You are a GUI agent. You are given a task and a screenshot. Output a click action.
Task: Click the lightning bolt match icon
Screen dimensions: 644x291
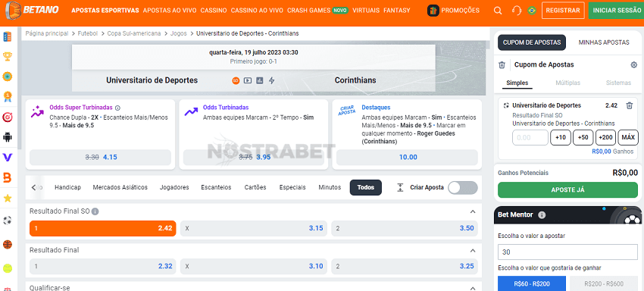click(271, 80)
